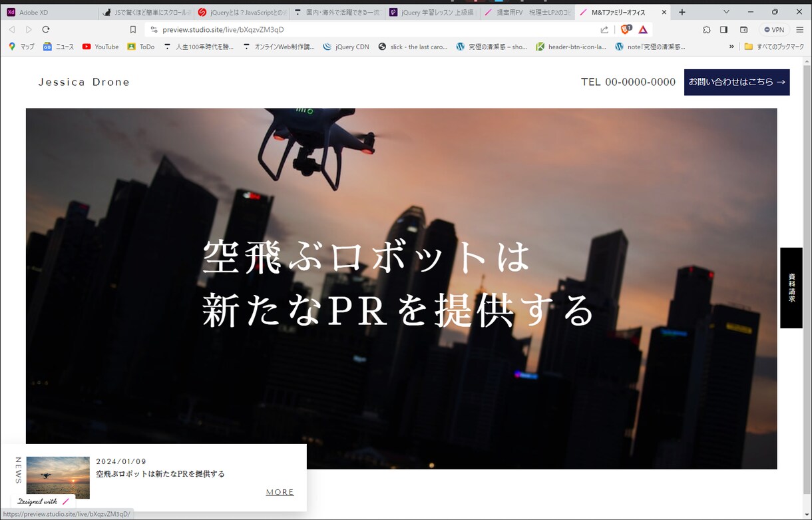The image size is (812, 520).
Task: Open the すべてのブックマーク folder
Action: click(x=774, y=47)
